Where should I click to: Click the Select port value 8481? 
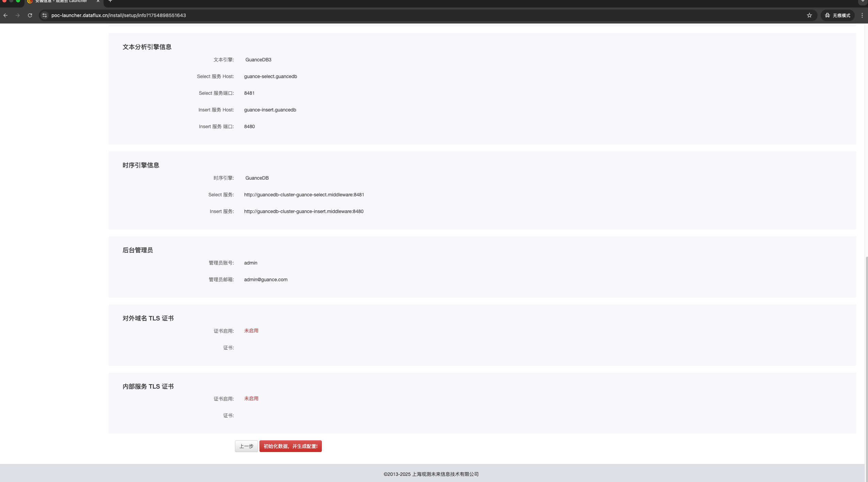249,93
